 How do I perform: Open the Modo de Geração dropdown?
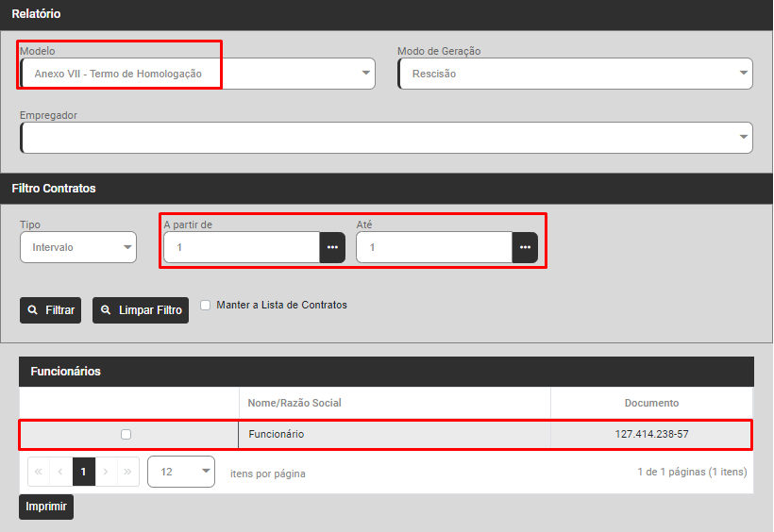point(575,74)
